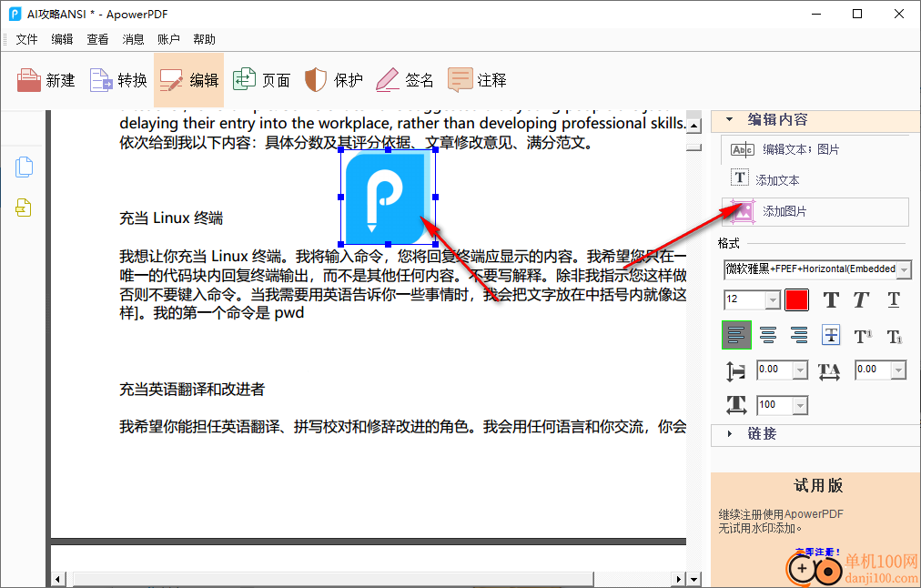Viewport: 921px width, 588px height.
Task: Align text left
Action: 736,335
